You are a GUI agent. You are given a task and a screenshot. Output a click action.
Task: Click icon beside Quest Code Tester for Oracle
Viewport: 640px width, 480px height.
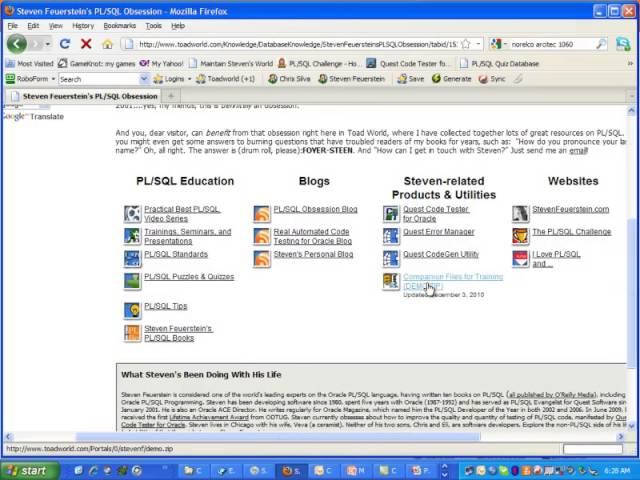click(x=391, y=213)
